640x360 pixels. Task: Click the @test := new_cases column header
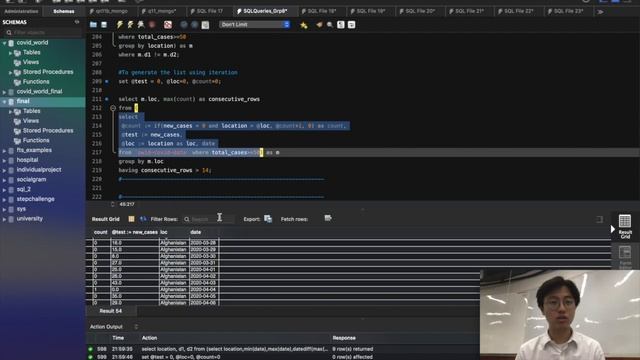[x=135, y=232]
